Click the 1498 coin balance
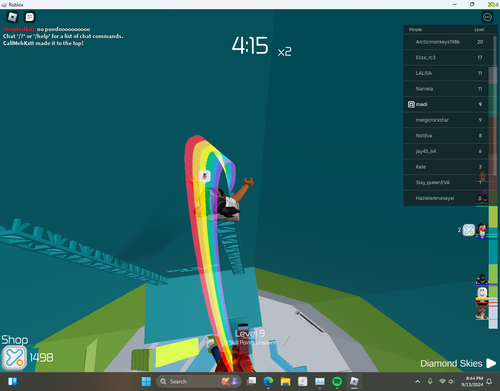This screenshot has width=500, height=391. point(41,358)
